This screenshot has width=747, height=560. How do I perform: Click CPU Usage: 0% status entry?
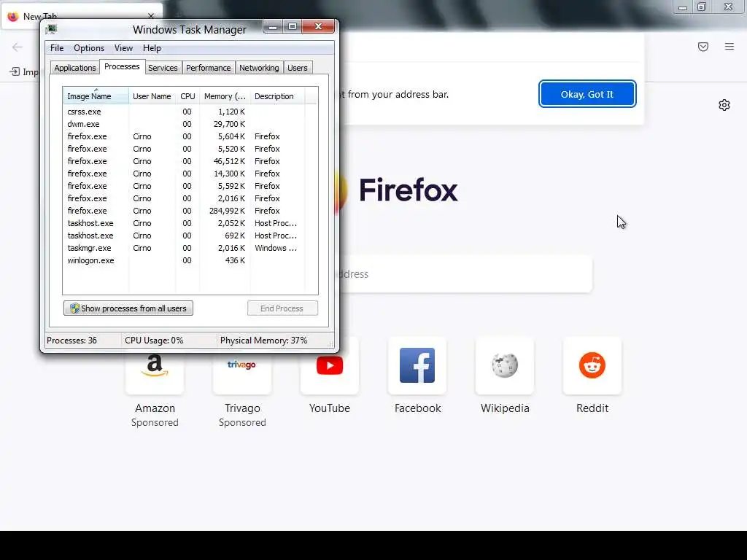[x=154, y=341]
